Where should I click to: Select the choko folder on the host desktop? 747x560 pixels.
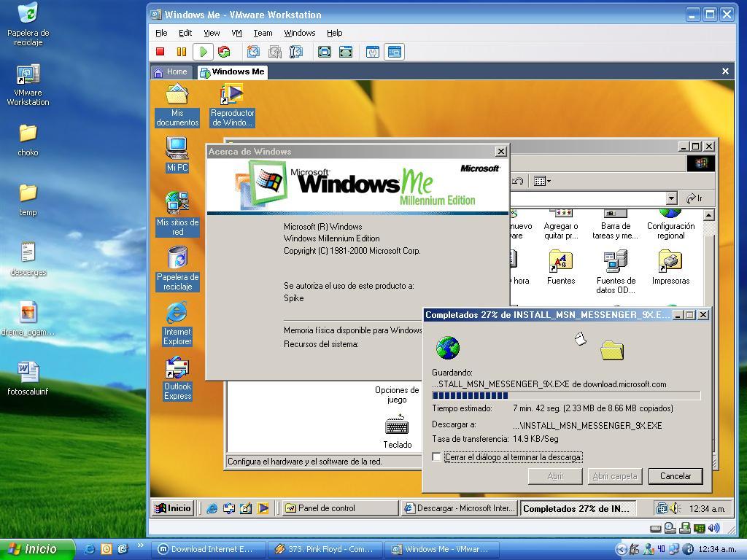coord(28,140)
